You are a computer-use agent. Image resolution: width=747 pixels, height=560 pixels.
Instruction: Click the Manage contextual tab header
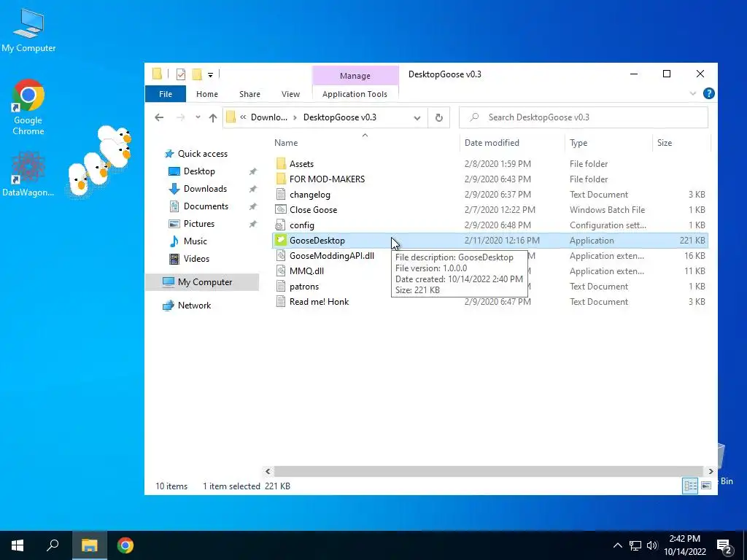355,76
